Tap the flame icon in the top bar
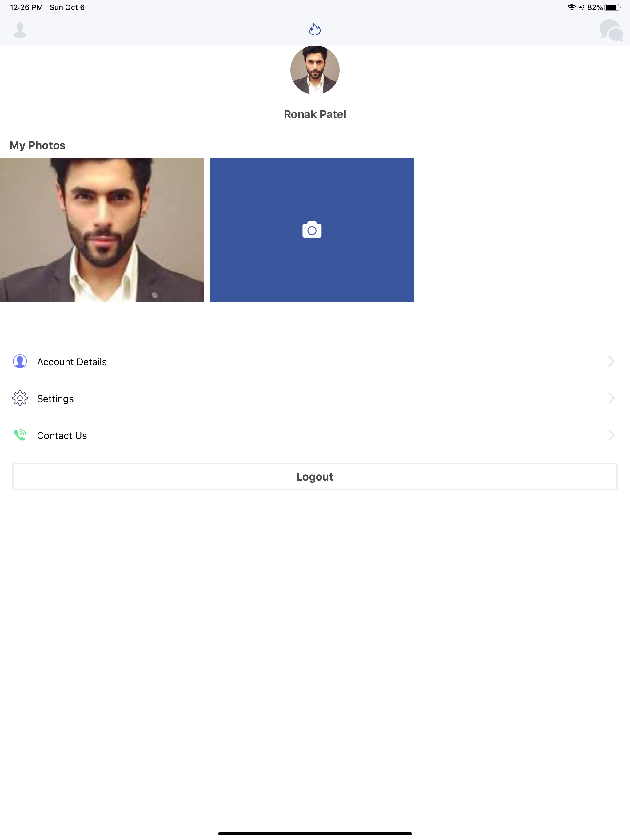This screenshot has height=840, width=630. [315, 29]
